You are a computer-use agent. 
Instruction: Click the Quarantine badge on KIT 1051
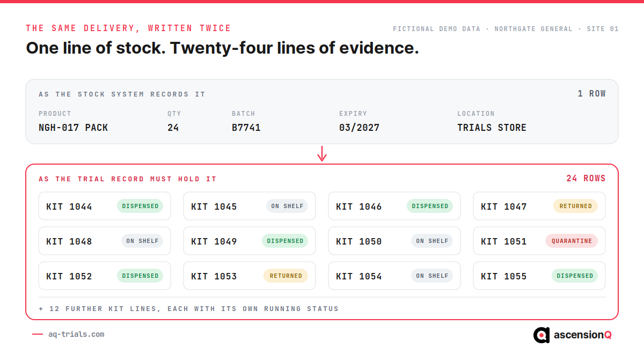pyautogui.click(x=572, y=241)
